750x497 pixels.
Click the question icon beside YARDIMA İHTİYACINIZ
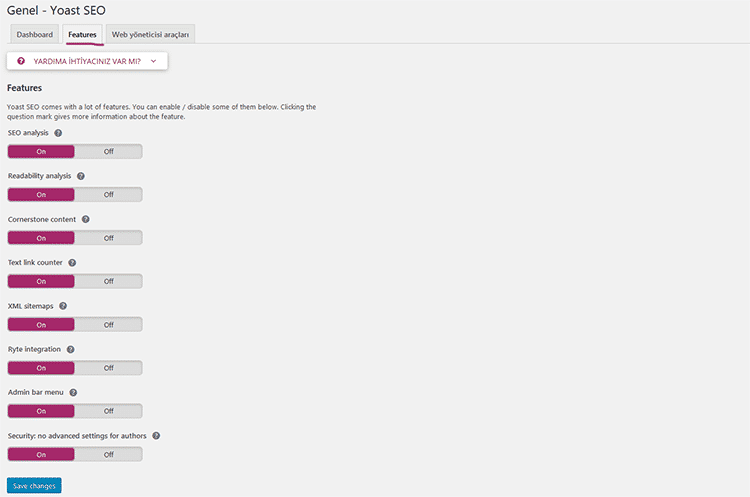[x=21, y=61]
